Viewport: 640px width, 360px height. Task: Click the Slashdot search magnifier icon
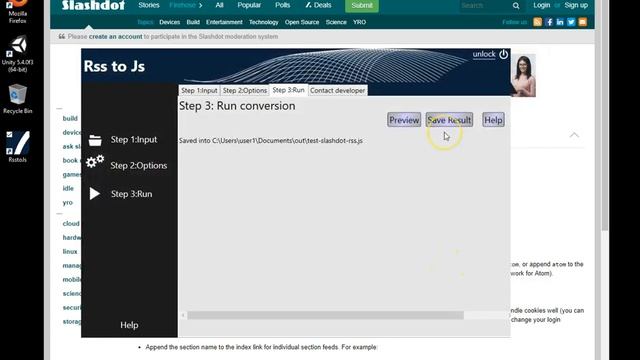click(516, 6)
